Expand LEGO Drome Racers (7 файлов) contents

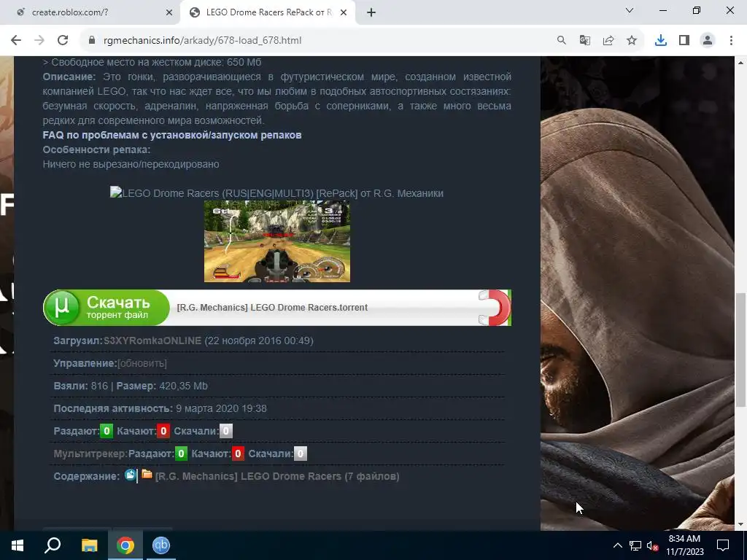[277, 476]
